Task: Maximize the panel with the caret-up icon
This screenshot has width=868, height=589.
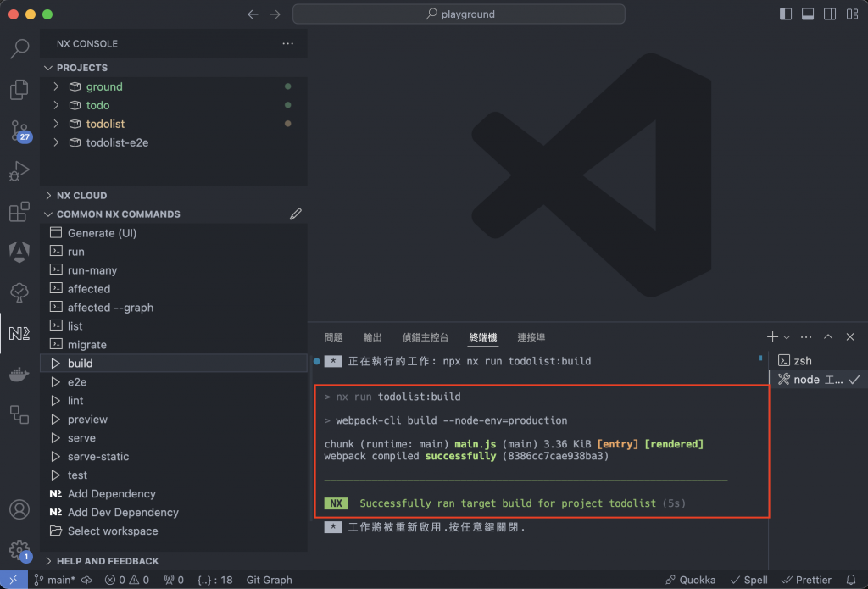Action: 828,336
